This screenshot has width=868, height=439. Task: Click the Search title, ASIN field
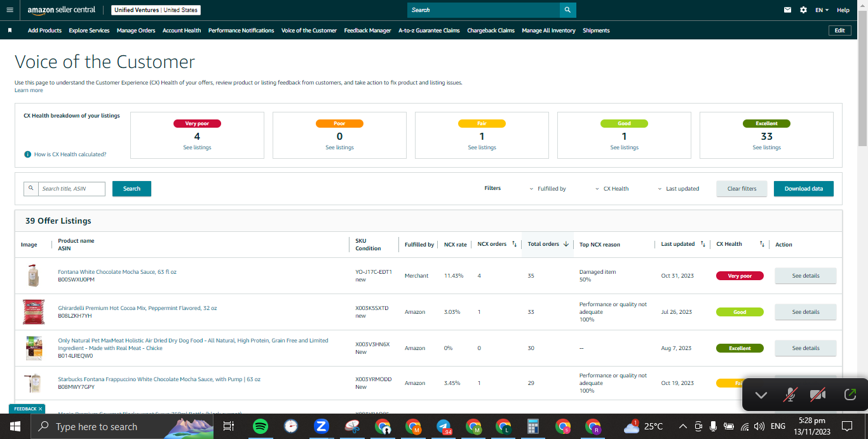71,189
